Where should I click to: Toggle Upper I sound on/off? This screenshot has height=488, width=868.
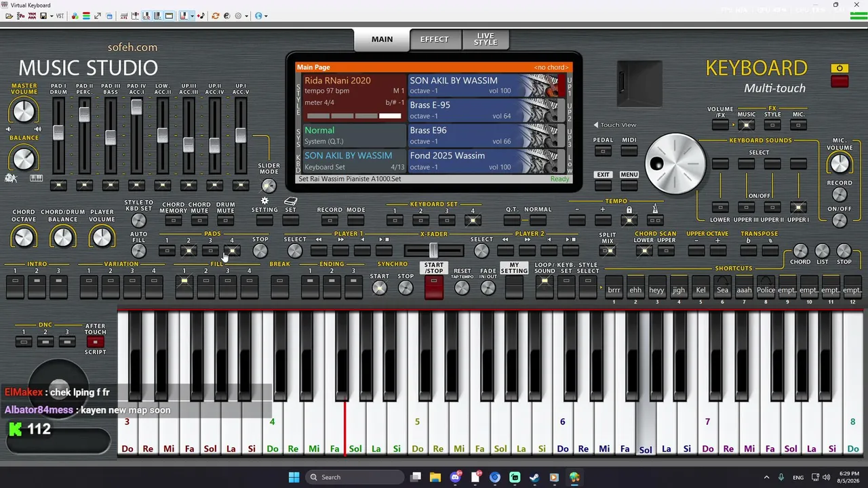click(x=798, y=207)
